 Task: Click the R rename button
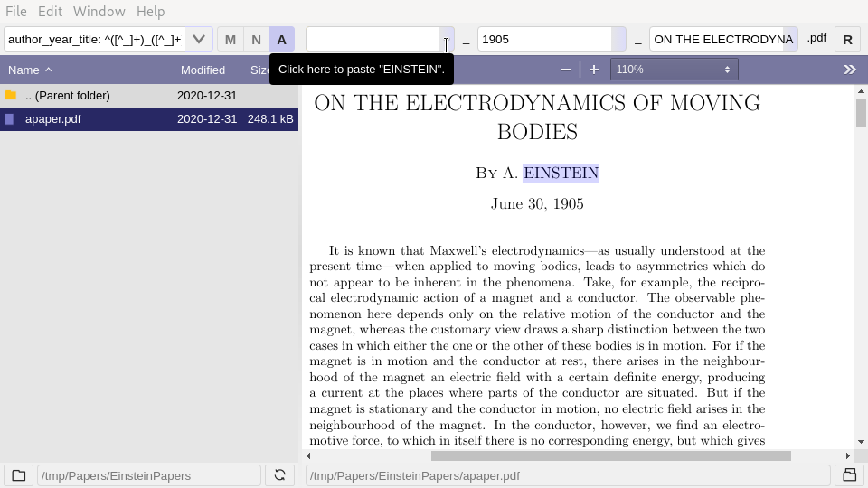tap(847, 39)
